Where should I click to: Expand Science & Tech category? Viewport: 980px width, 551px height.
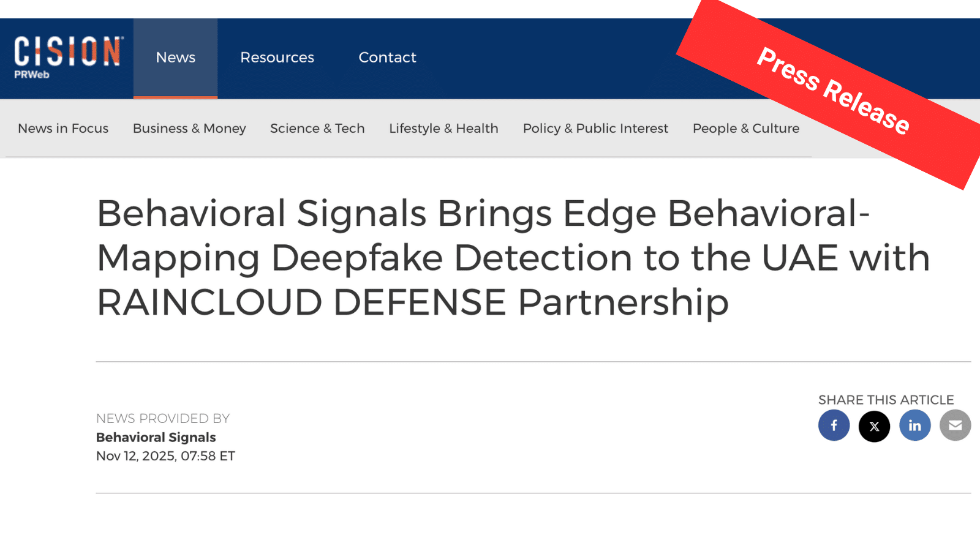(x=317, y=129)
